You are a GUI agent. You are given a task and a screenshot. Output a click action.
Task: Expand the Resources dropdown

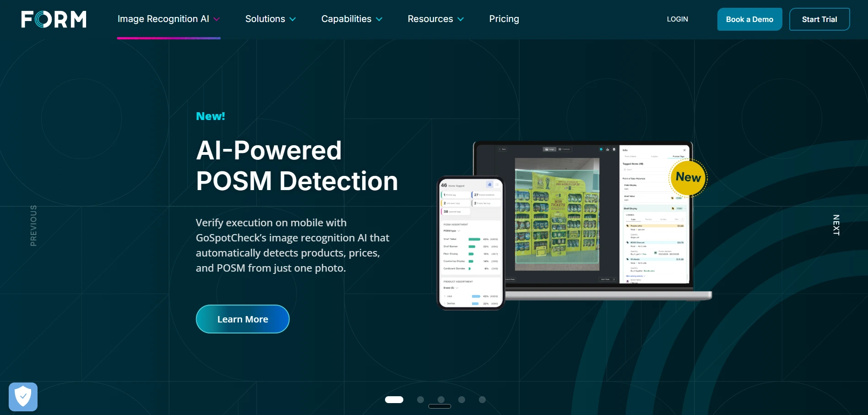coord(436,19)
